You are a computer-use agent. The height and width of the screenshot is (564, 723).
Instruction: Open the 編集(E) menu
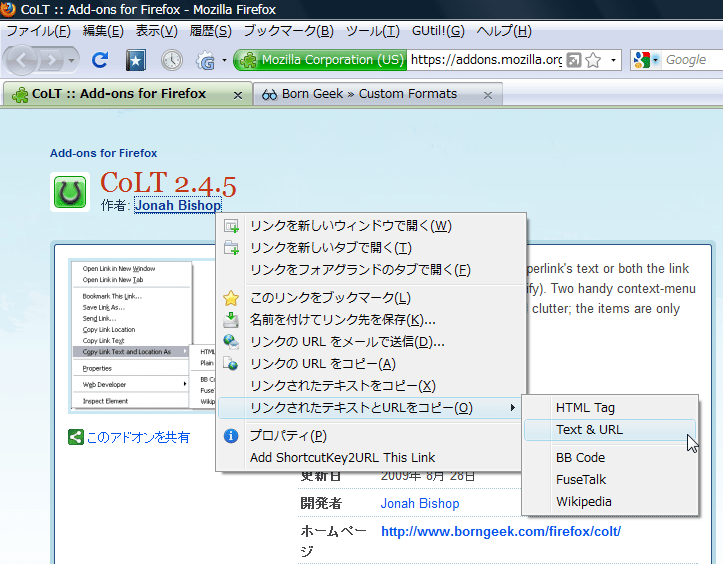tap(103, 31)
